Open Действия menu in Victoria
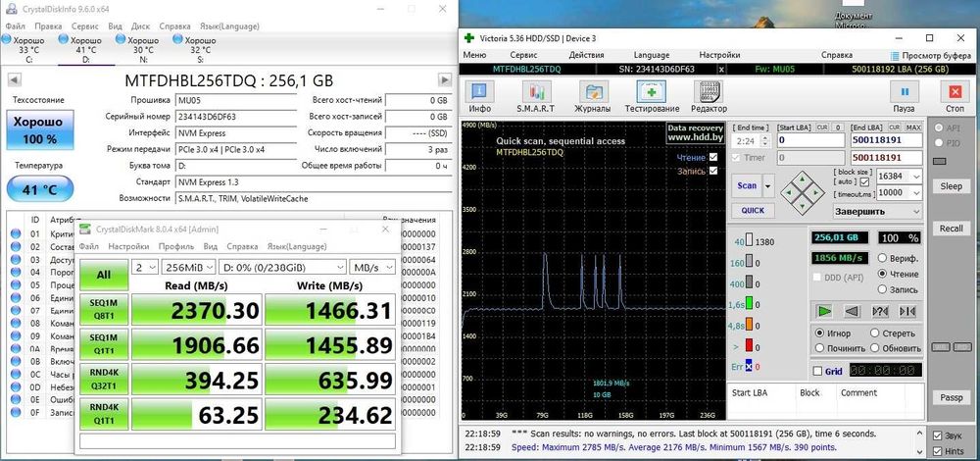Screen dimensions: 980x461 (586, 55)
